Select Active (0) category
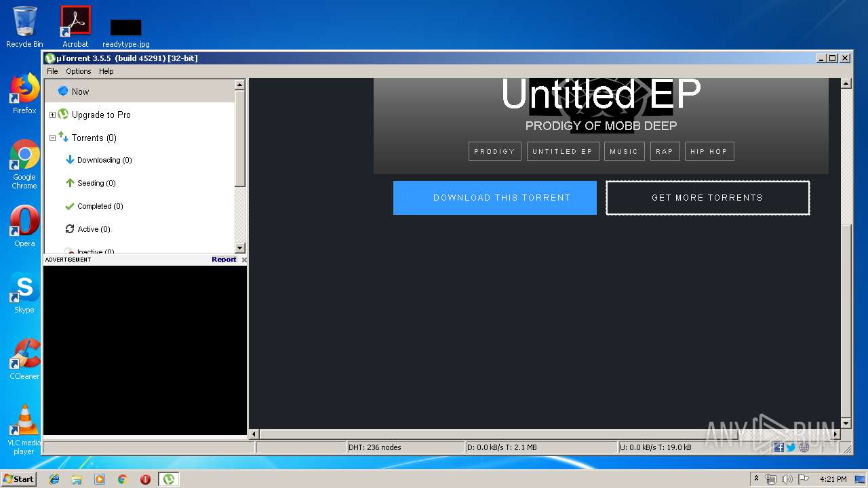The width and height of the screenshot is (868, 488). point(94,229)
